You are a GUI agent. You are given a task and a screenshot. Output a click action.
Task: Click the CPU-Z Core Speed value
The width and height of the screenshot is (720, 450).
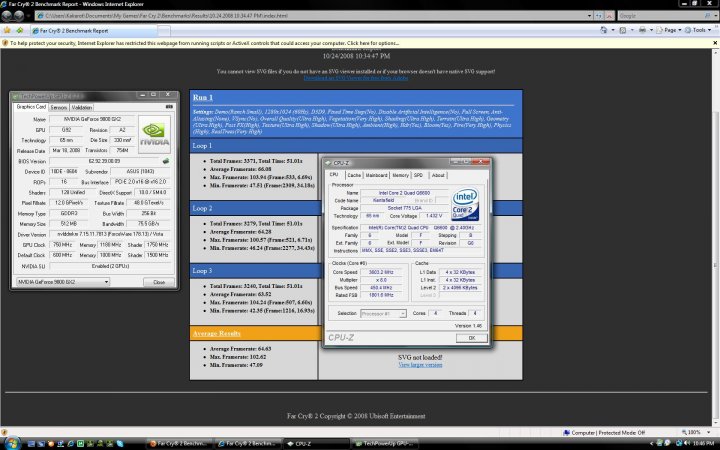point(382,272)
